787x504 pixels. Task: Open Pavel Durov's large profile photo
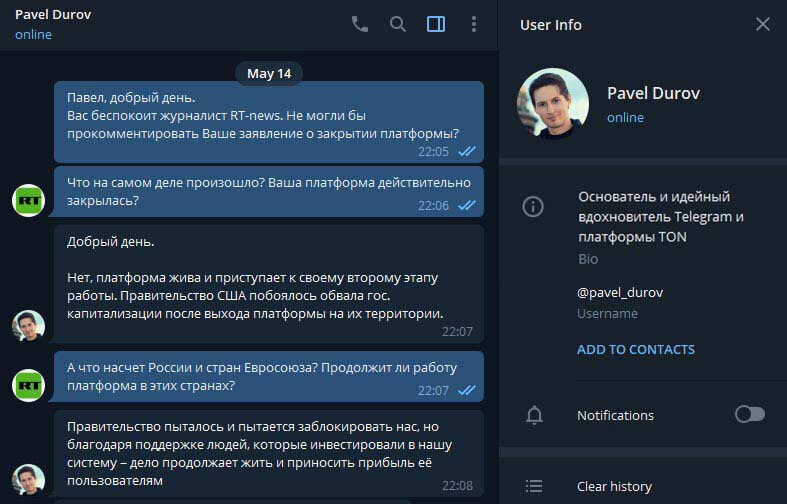[x=553, y=103]
